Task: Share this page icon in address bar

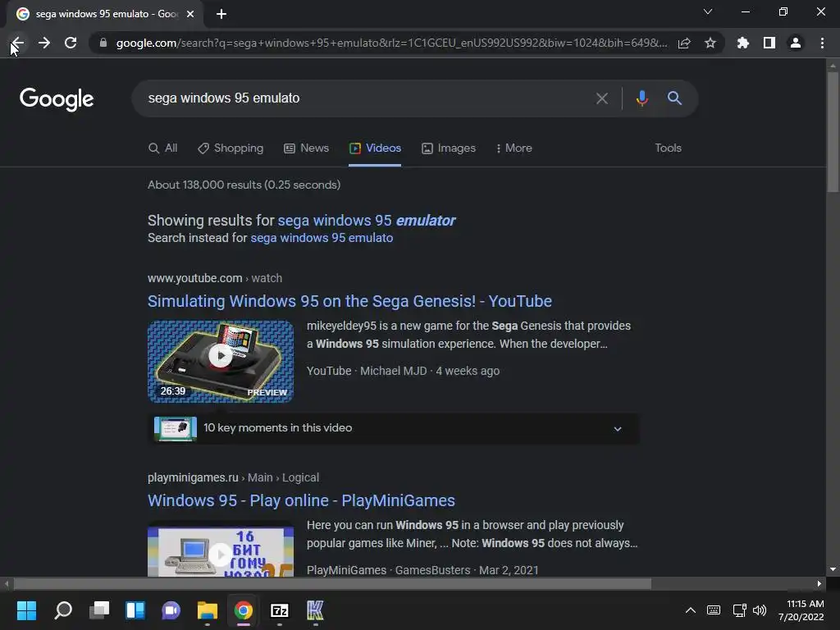Action: (684, 43)
